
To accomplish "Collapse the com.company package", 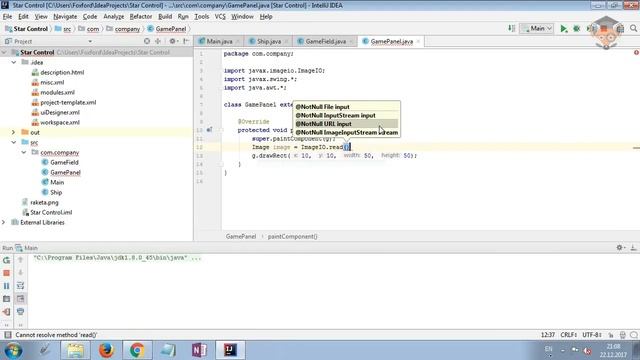I will [24, 152].
